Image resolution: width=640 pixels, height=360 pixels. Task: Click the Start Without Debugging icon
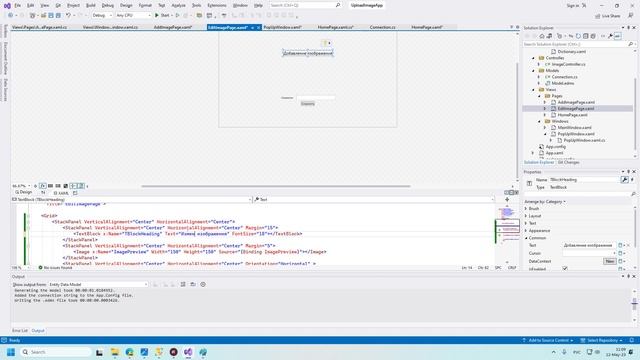[x=178, y=16]
